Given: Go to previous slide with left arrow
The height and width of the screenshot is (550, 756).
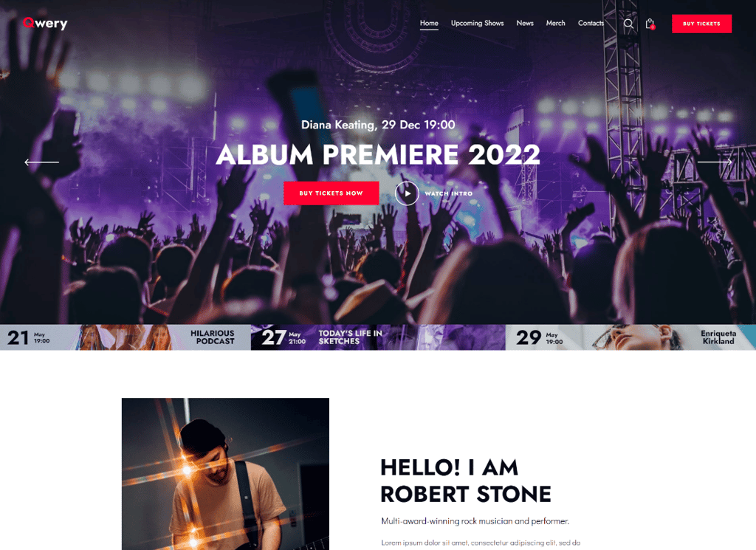Looking at the screenshot, I should click(x=41, y=162).
